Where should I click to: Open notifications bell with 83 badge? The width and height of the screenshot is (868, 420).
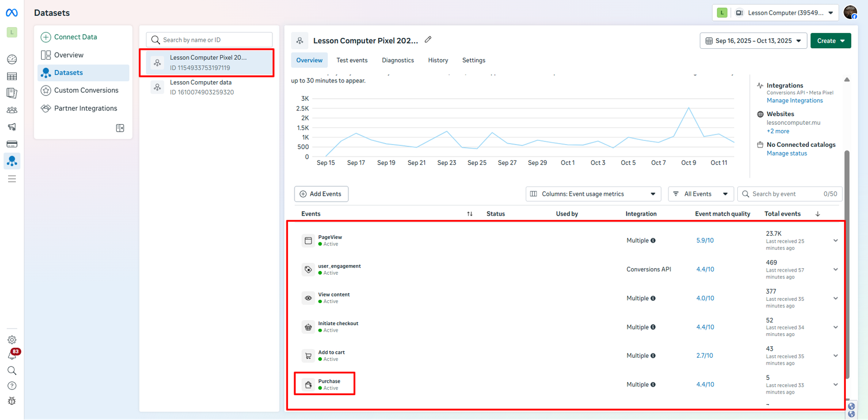click(12, 355)
